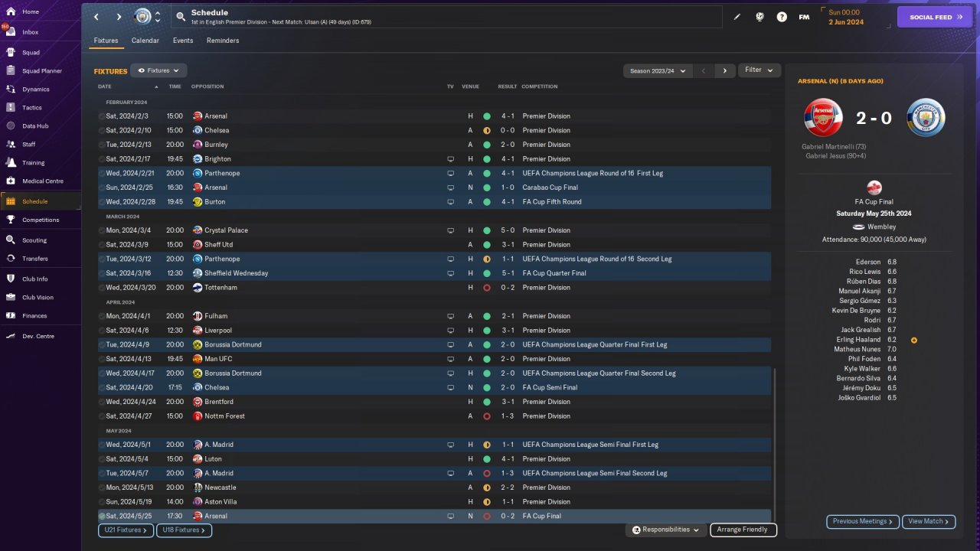This screenshot has width=980, height=551.
Task: Click the Manchester City badge in top bar
Action: (x=143, y=17)
